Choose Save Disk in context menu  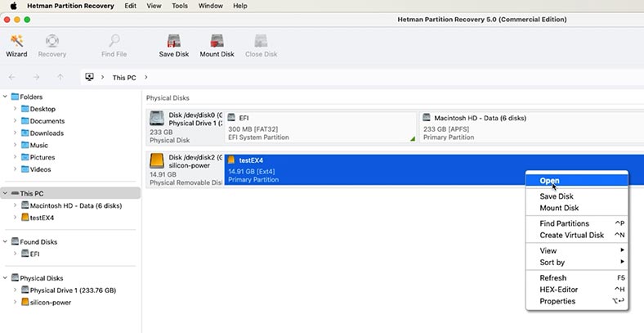(x=577, y=196)
